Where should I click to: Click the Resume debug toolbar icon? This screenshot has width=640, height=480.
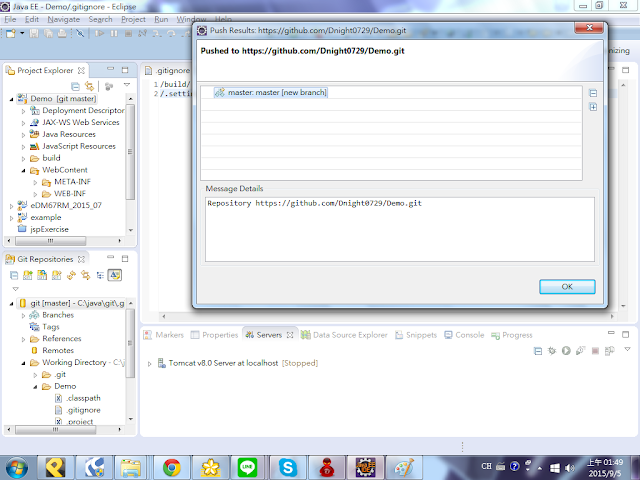(x=99, y=33)
